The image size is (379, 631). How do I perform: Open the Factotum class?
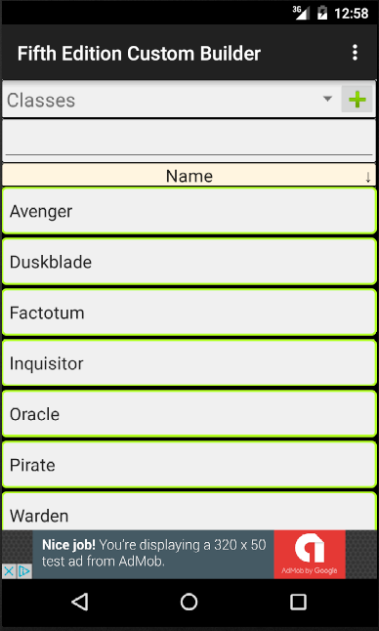click(x=189, y=312)
